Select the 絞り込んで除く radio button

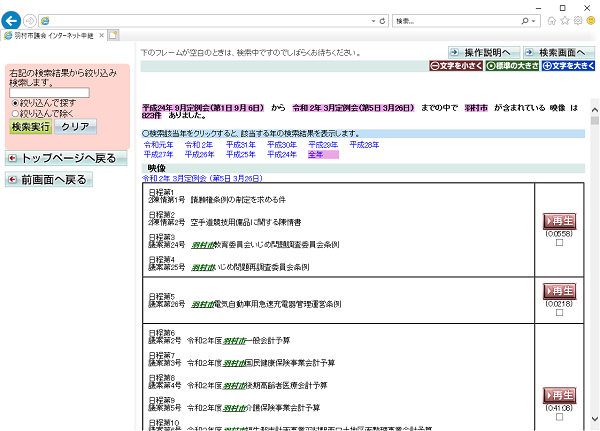click(x=15, y=113)
